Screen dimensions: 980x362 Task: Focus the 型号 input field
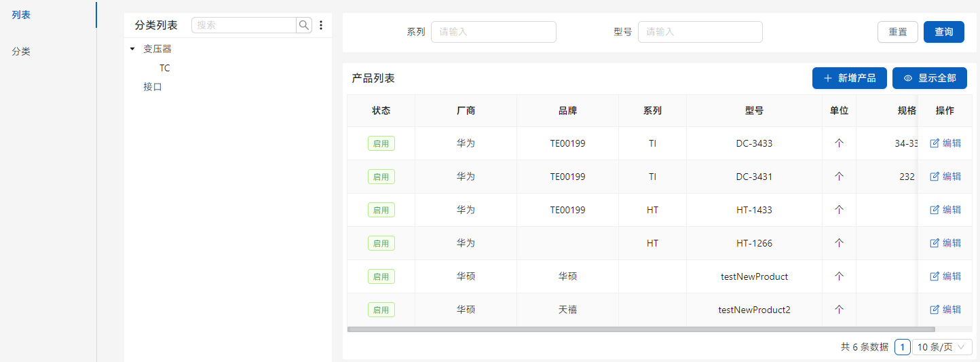[x=700, y=32]
